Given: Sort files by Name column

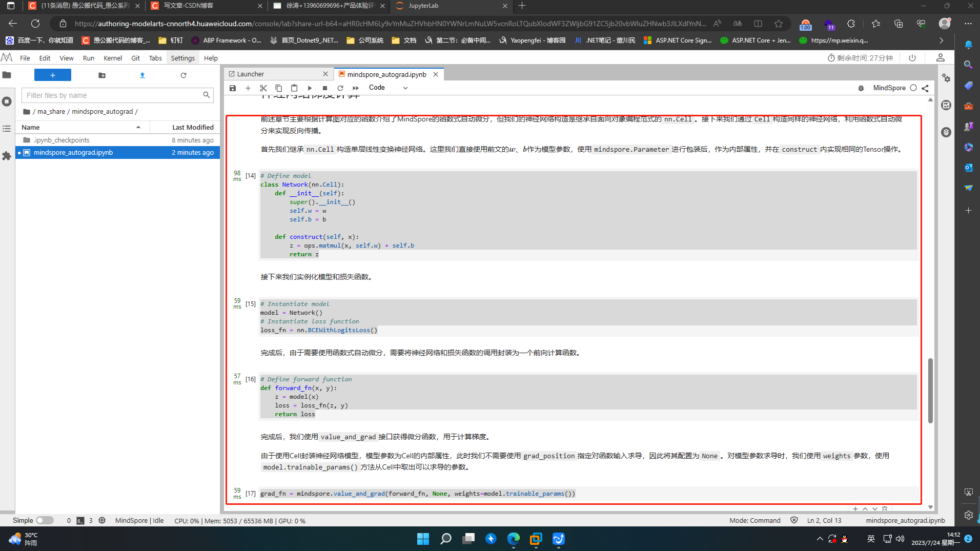Looking at the screenshot, I should (82, 127).
